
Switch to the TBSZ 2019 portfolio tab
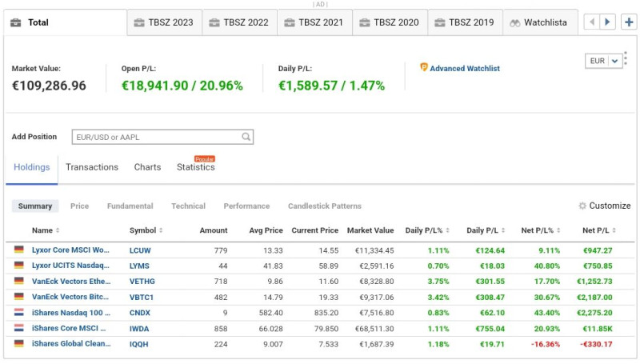pyautogui.click(x=466, y=22)
